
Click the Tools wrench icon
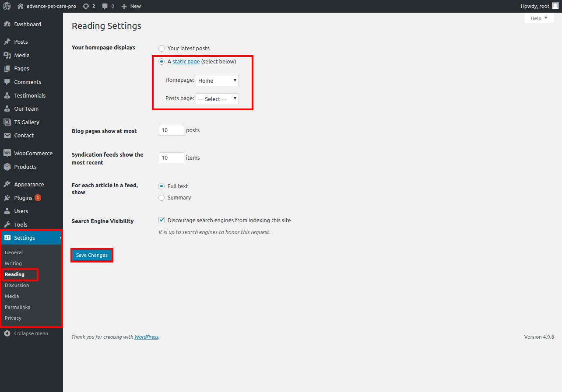point(7,224)
